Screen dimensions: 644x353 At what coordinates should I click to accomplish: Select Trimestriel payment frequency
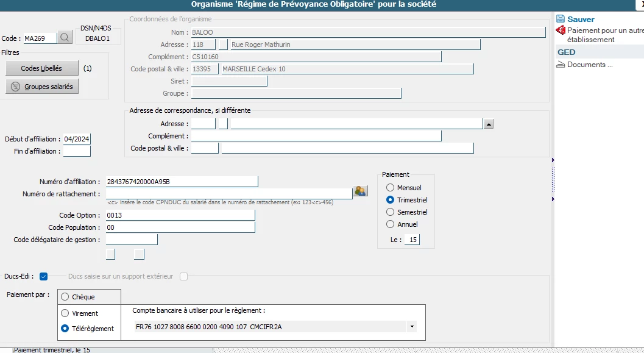(x=390, y=200)
